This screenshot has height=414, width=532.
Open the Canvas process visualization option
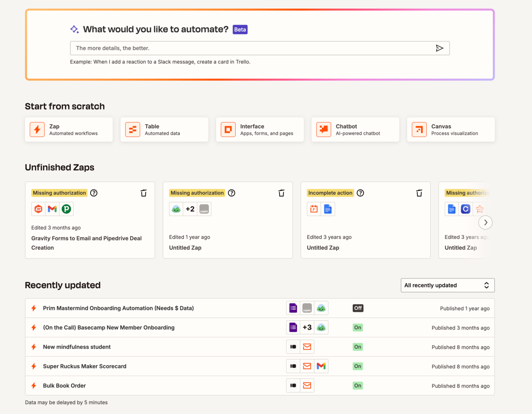451,130
